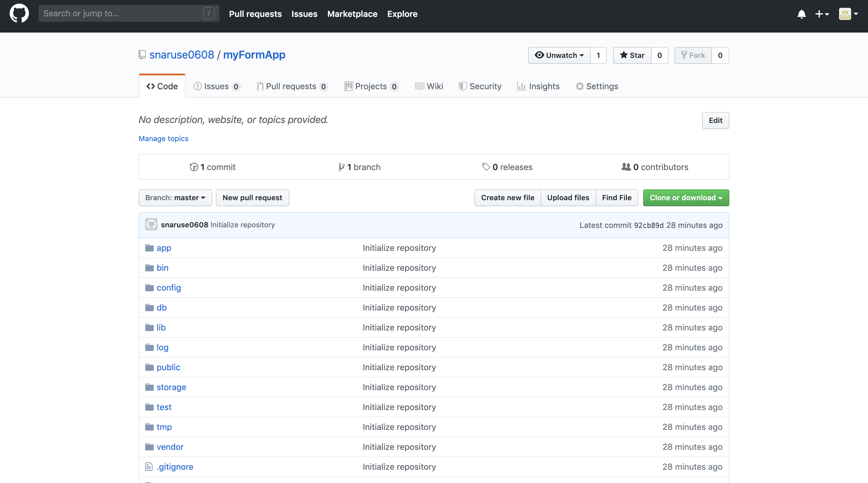
Task: Open the Clone or download dropdown
Action: coord(686,198)
